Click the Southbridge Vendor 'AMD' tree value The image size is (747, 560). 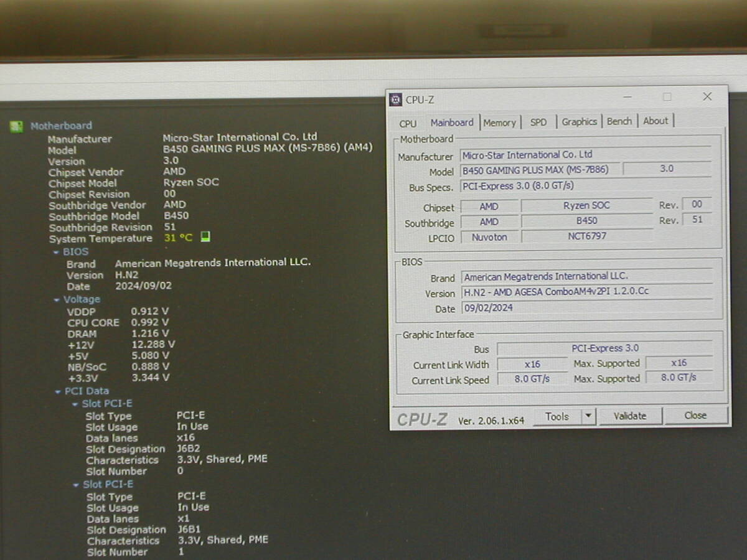click(x=174, y=205)
